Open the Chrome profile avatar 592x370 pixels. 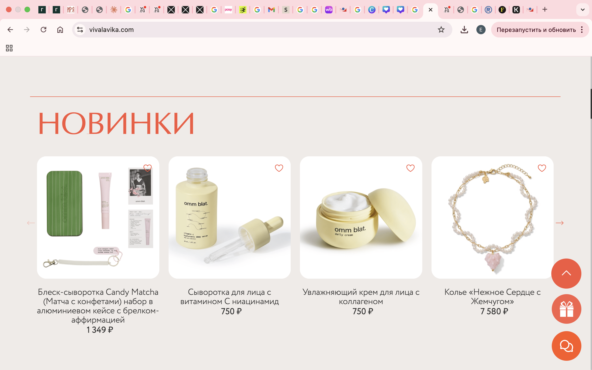point(481,29)
